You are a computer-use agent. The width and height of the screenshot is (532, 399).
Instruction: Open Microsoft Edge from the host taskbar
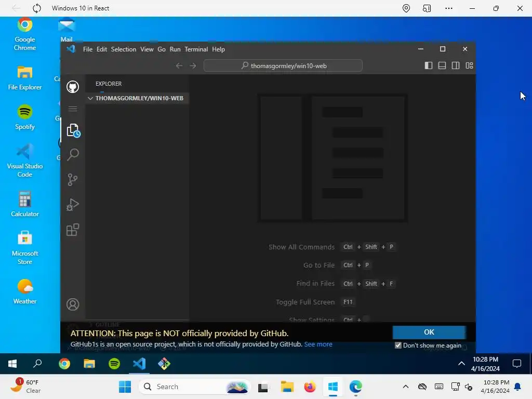[x=355, y=387]
